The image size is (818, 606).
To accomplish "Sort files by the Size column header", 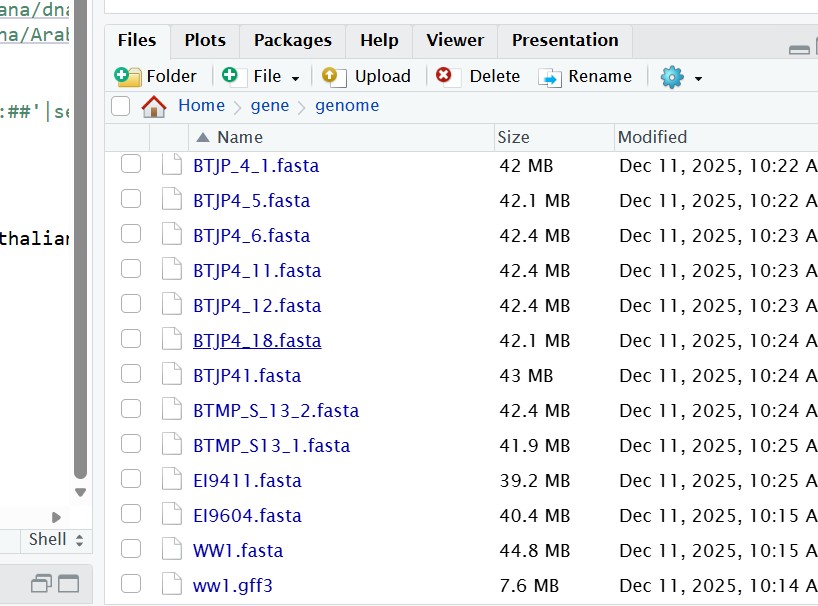I will pyautogui.click(x=514, y=137).
